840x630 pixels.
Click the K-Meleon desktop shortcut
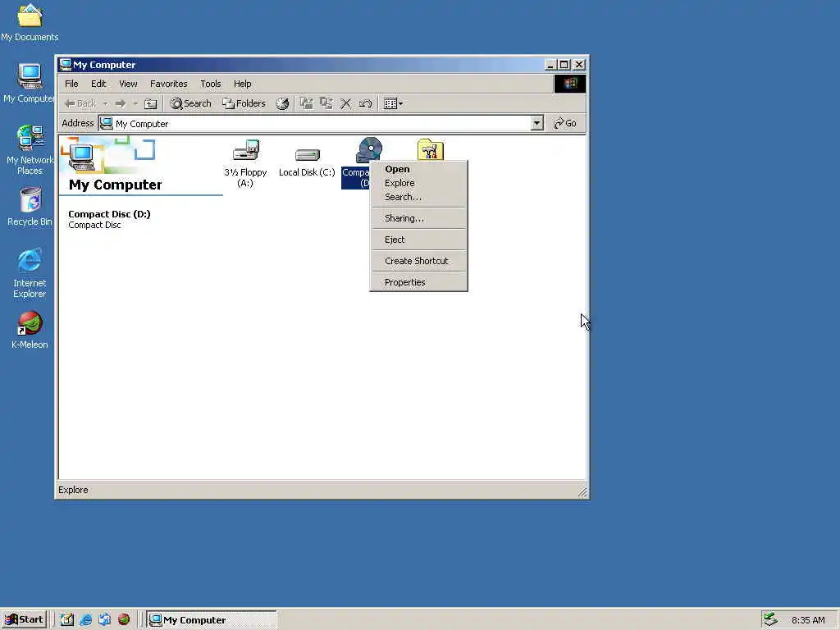coord(30,330)
